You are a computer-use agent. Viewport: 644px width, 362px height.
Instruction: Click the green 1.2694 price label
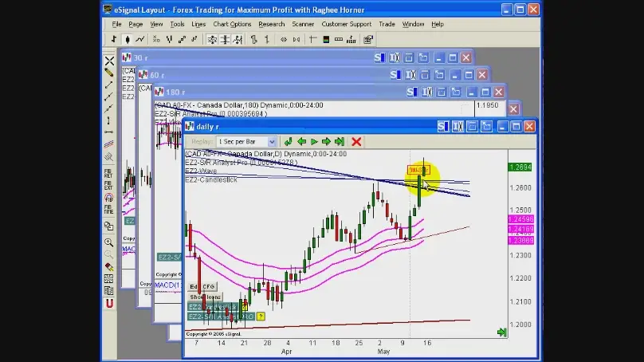point(520,167)
